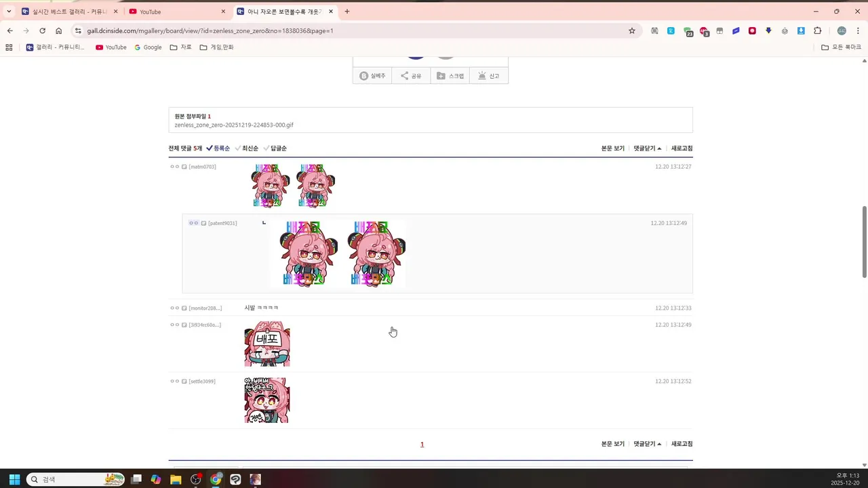Open a new browser tab
868x488 pixels.
347,12
